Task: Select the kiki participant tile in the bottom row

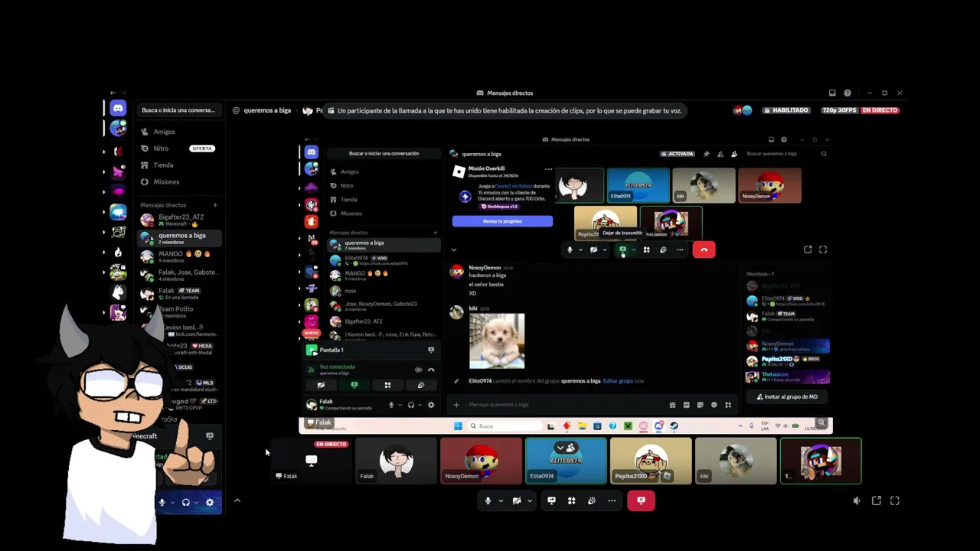Action: pyautogui.click(x=736, y=461)
